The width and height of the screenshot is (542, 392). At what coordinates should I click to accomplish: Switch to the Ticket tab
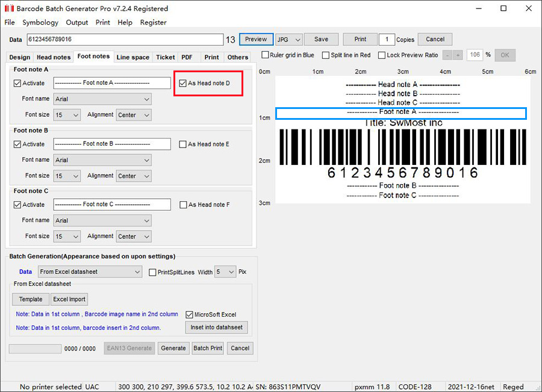(x=165, y=57)
